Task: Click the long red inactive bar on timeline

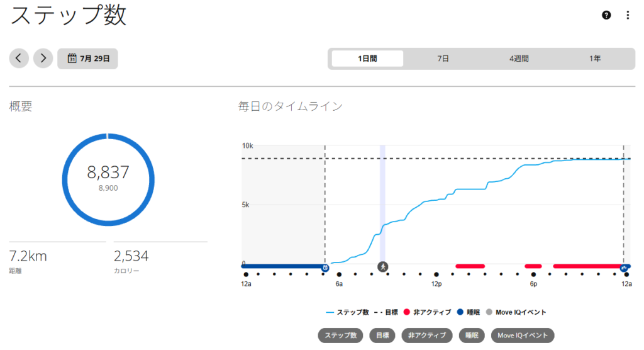Action: tap(587, 266)
